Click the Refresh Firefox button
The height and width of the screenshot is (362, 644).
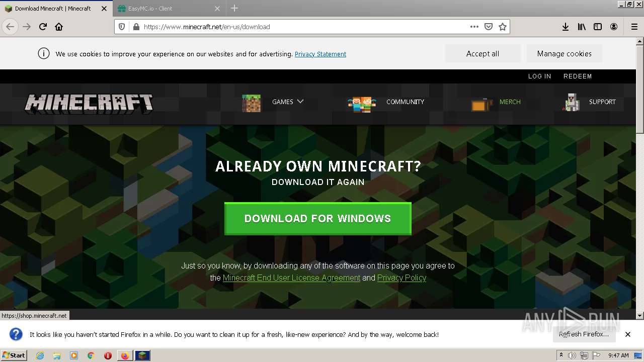pos(584,334)
